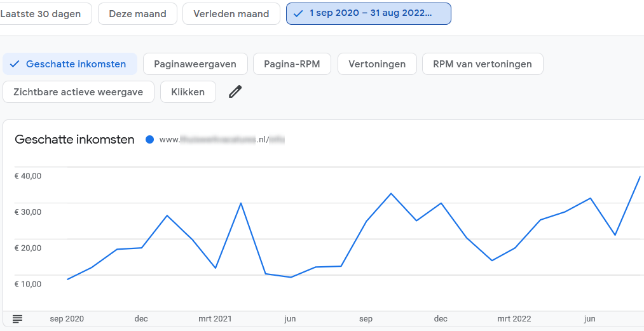Viewport: 644px width, 331px height.
Task: Select the Vertoningen metric chip
Action: point(377,64)
